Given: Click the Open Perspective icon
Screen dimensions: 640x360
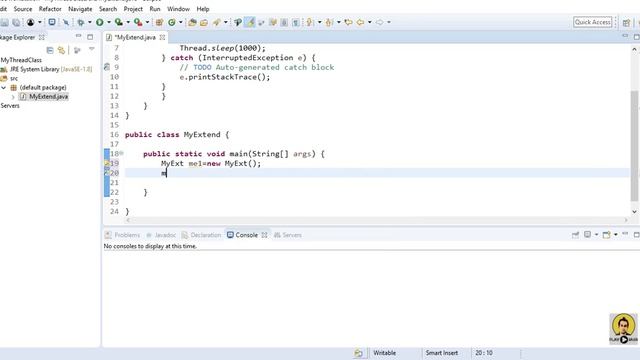Looking at the screenshot, I should 627,23.
